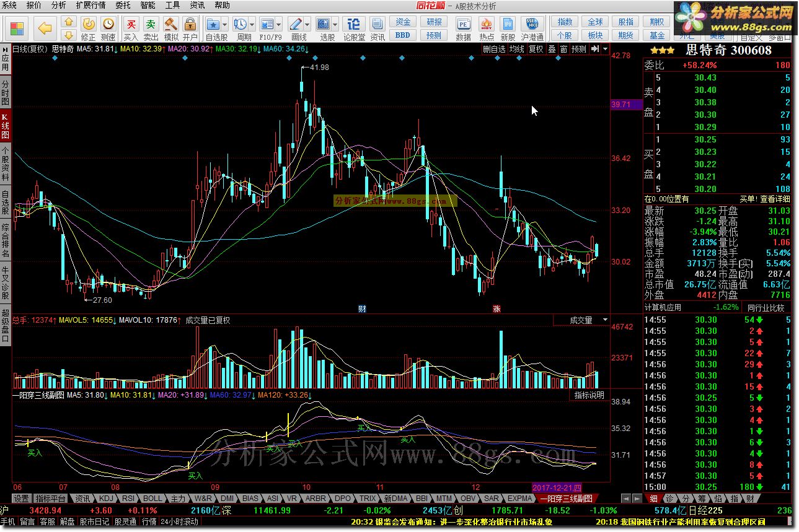
Task: Open F10/F9 company info icon
Action: 267,25
